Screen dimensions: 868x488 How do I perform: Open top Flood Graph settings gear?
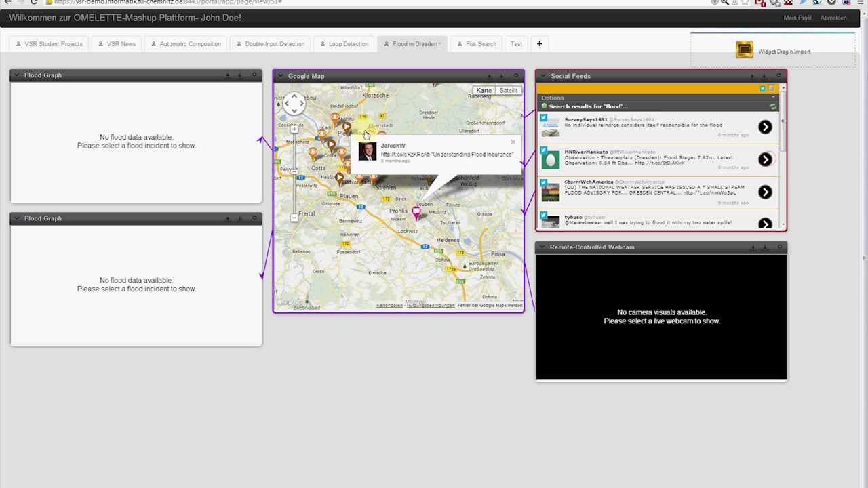(x=254, y=75)
